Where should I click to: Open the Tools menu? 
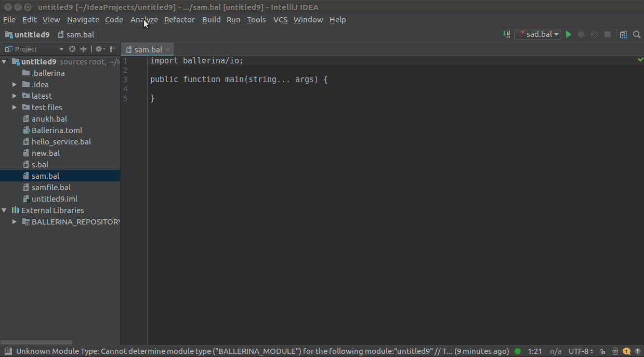[256, 20]
